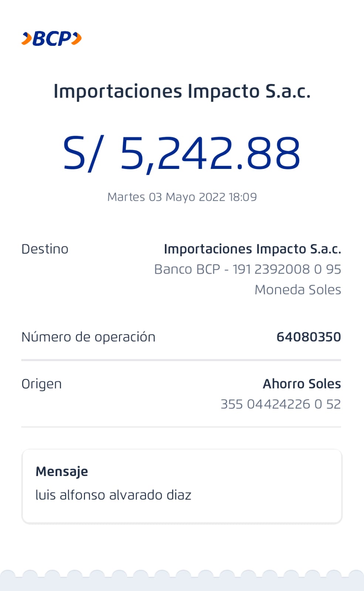Click the BCP logo

tap(51, 39)
